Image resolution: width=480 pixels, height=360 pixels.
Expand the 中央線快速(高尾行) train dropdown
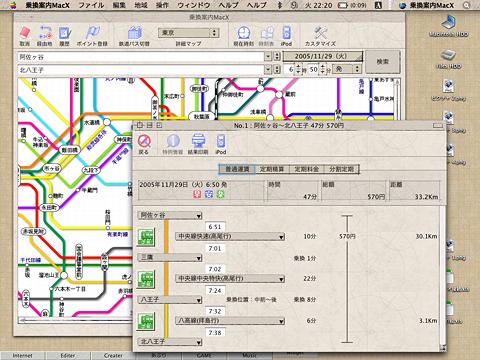[x=230, y=236]
